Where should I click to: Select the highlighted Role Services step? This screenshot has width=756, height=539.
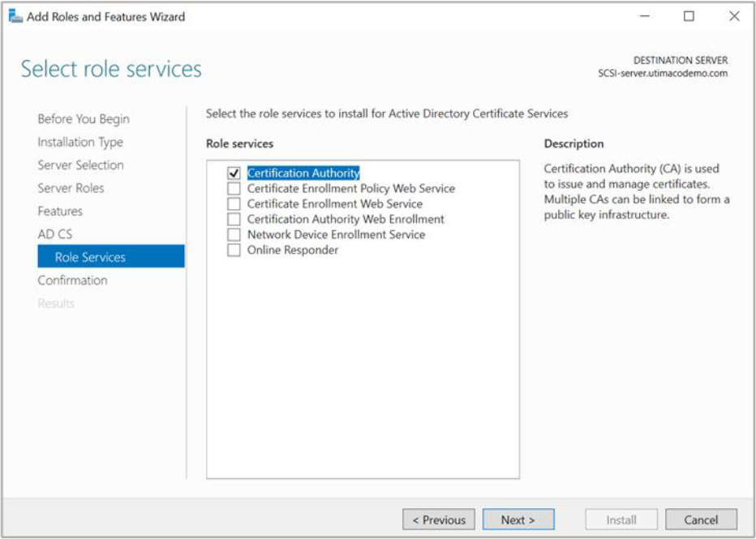point(90,257)
